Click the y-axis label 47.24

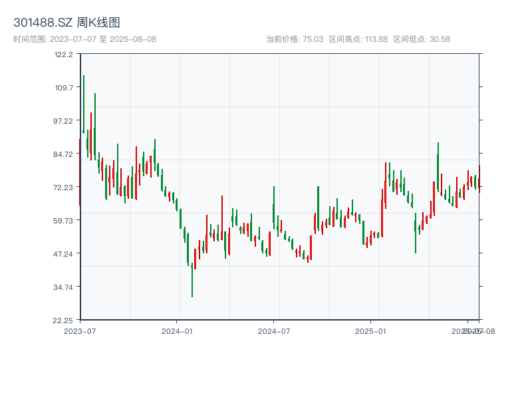63,254
